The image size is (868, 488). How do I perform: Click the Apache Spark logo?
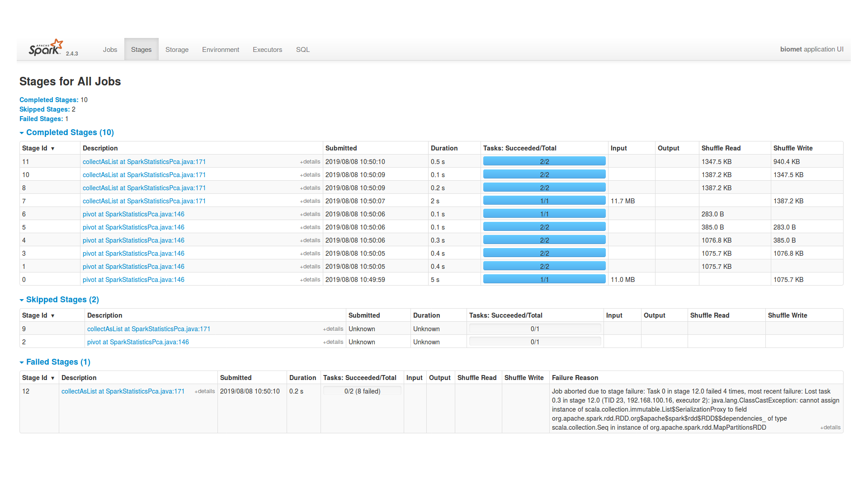point(46,48)
